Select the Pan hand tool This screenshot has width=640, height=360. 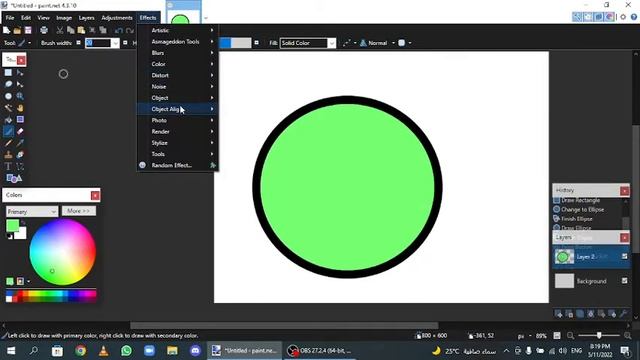coord(20,108)
